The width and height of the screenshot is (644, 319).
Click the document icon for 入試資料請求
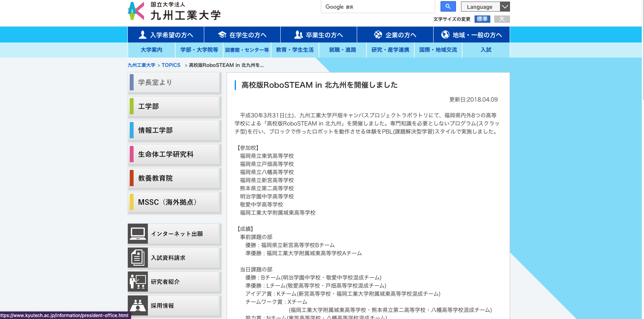pos(138,258)
